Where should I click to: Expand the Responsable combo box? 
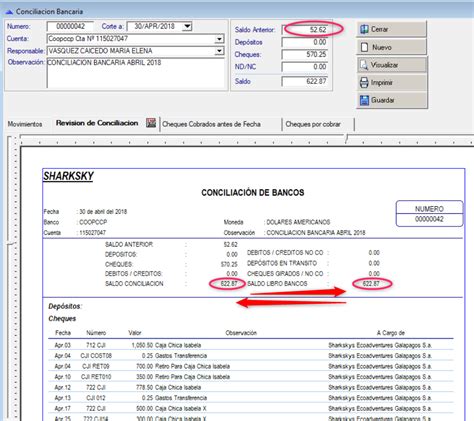pos(219,51)
